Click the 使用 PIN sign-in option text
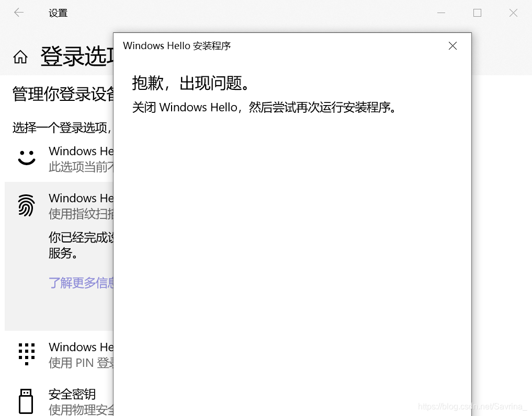The width and height of the screenshot is (532, 416). (81, 363)
